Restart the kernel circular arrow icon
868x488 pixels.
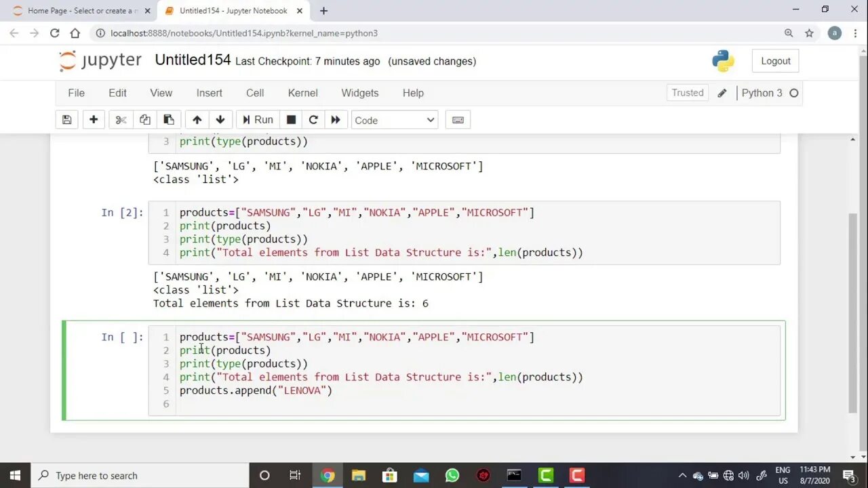point(313,120)
